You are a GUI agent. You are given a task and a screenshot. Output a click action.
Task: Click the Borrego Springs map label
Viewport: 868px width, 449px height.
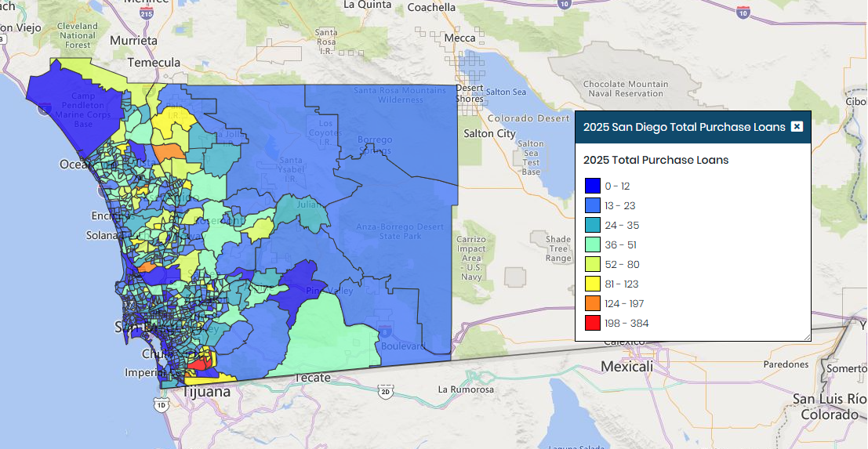click(x=375, y=145)
